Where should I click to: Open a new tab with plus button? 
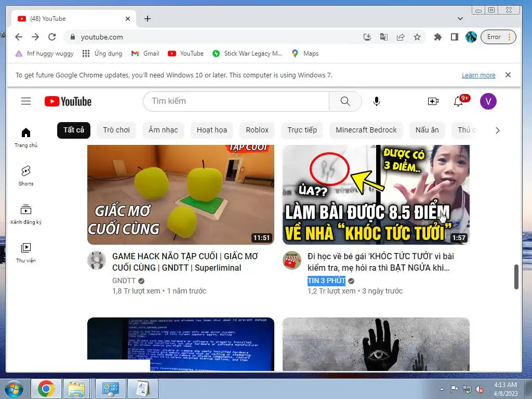147,19
